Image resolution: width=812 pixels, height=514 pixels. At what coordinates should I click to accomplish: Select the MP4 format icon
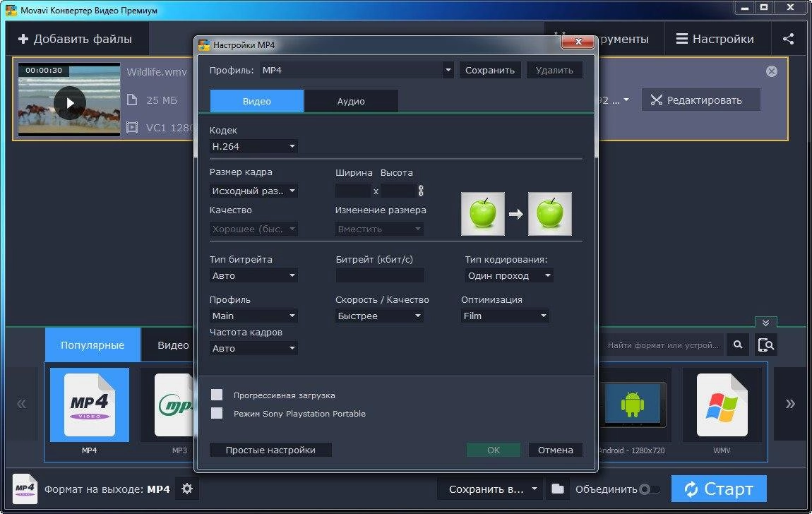point(90,405)
